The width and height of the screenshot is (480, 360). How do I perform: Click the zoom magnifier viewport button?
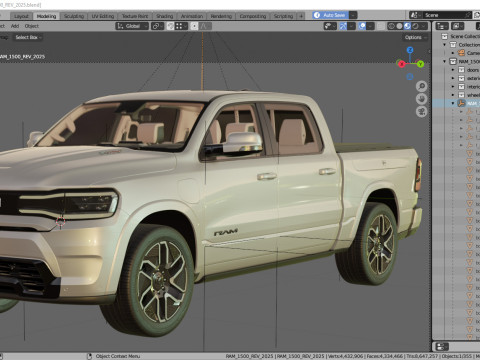pos(421,86)
